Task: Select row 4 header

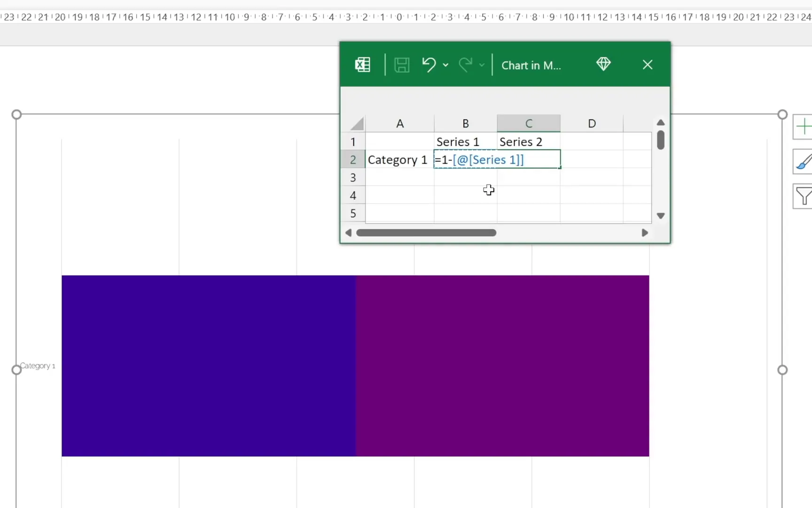Action: (353, 195)
